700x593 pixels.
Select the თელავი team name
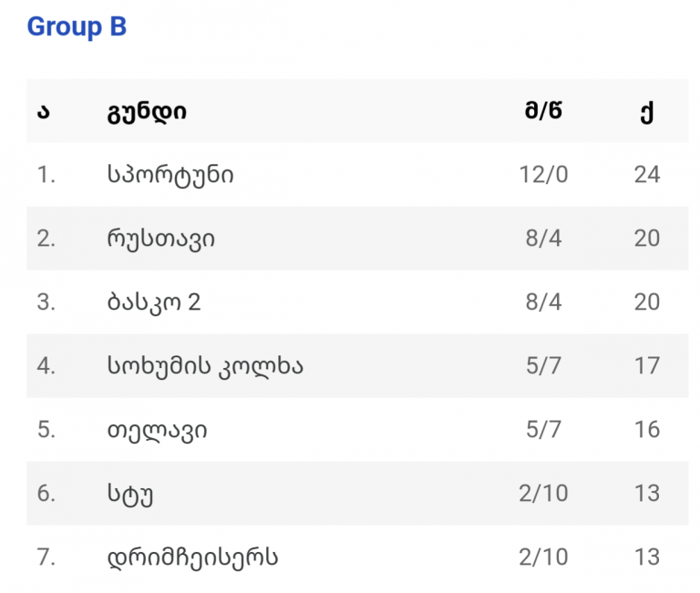point(157,430)
